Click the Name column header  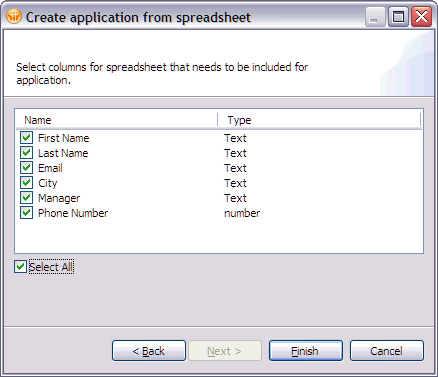(x=117, y=120)
